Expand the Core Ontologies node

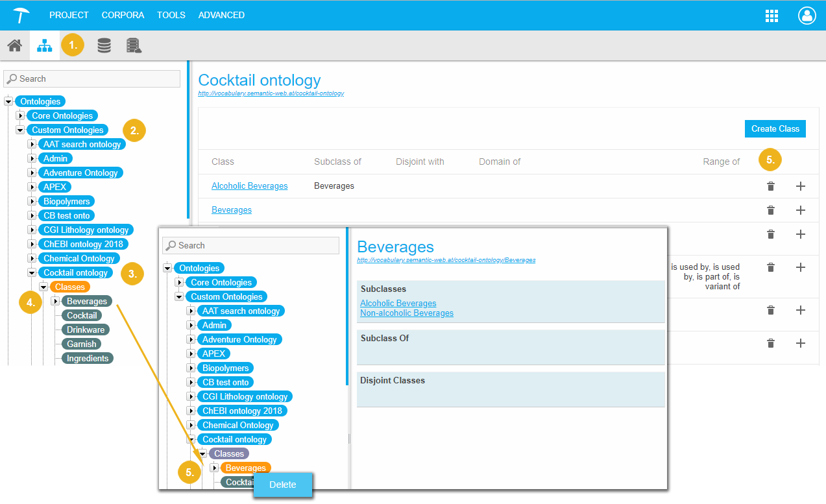[20, 116]
